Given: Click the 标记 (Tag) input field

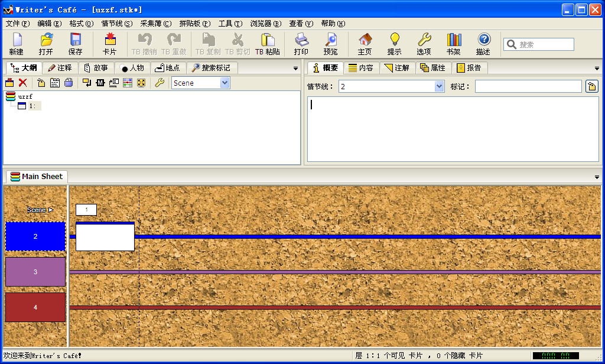Looking at the screenshot, I should 528,86.
